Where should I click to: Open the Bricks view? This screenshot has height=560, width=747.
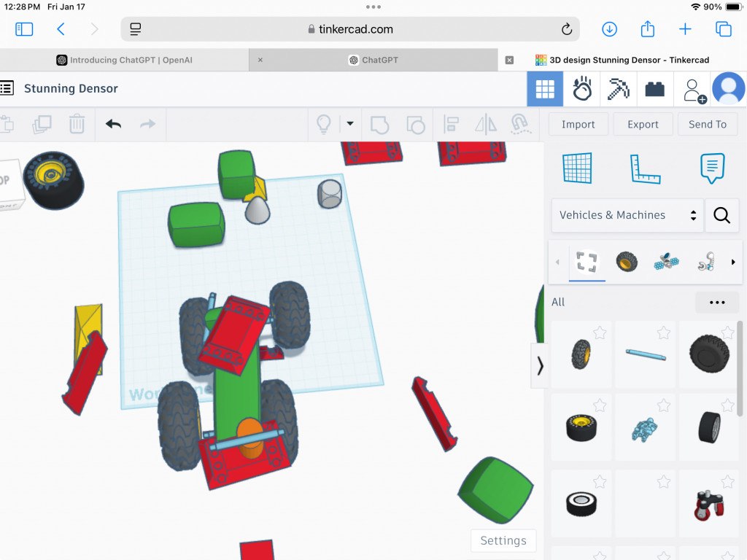click(x=654, y=89)
